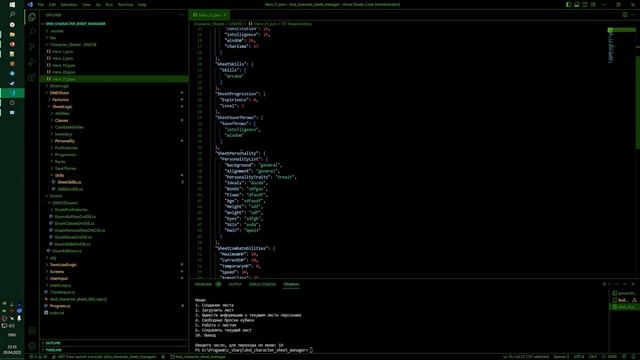Open the Explorer view in the activity bar
640x360 pixels.
coord(32,17)
